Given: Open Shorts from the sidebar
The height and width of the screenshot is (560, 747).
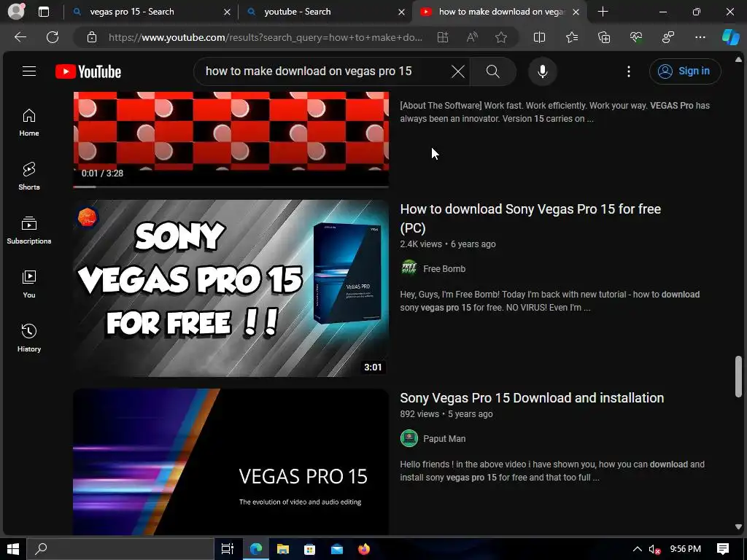Looking at the screenshot, I should tap(29, 176).
